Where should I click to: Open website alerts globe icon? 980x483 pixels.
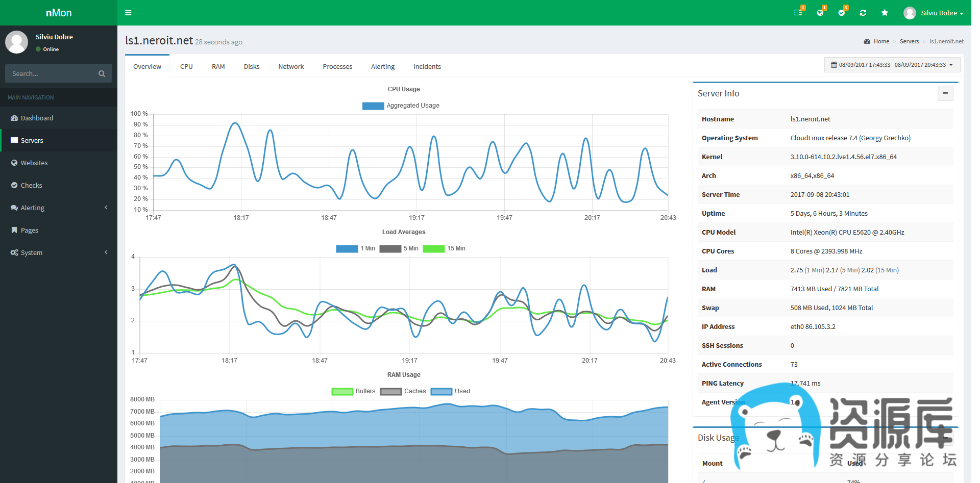[820, 13]
